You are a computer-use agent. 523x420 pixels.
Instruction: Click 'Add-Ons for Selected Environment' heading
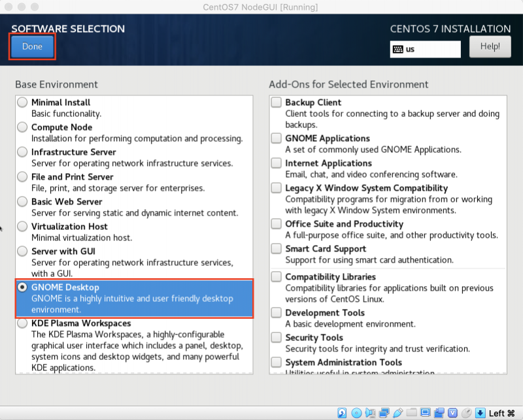point(348,84)
